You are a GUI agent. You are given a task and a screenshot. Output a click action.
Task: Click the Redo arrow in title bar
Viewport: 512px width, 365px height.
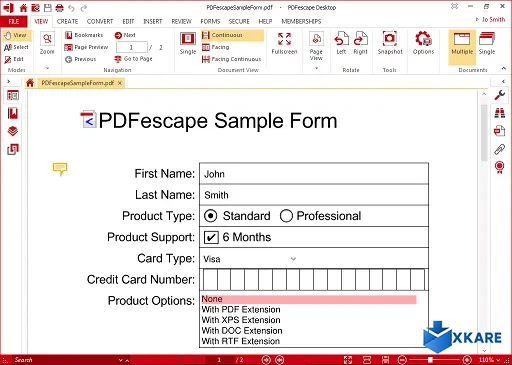[x=84, y=7]
